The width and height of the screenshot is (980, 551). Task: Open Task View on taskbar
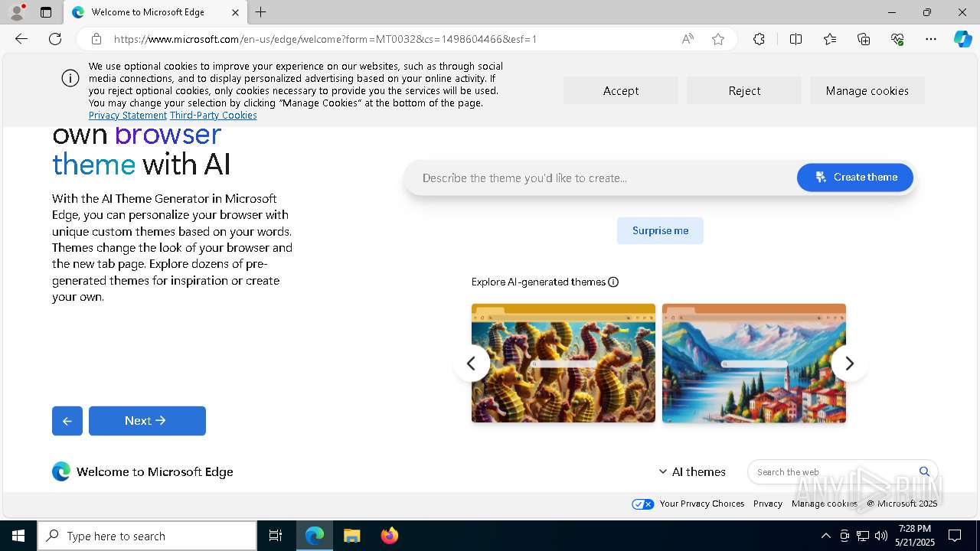(x=276, y=536)
